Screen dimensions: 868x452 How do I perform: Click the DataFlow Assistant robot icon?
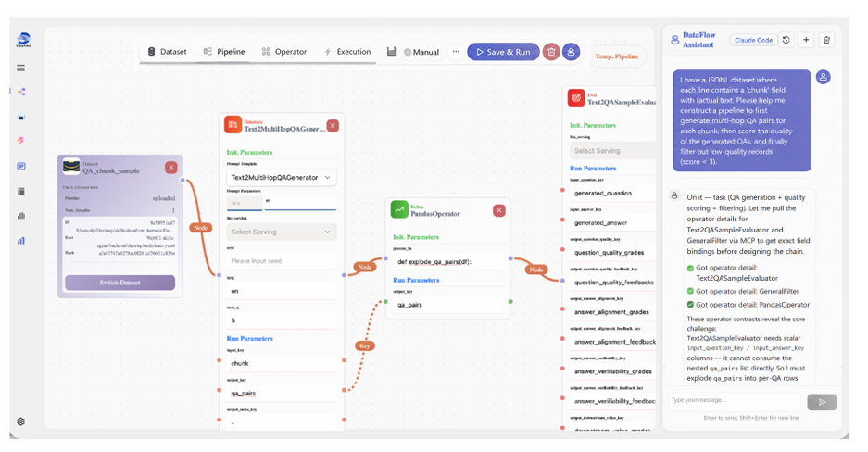point(674,40)
